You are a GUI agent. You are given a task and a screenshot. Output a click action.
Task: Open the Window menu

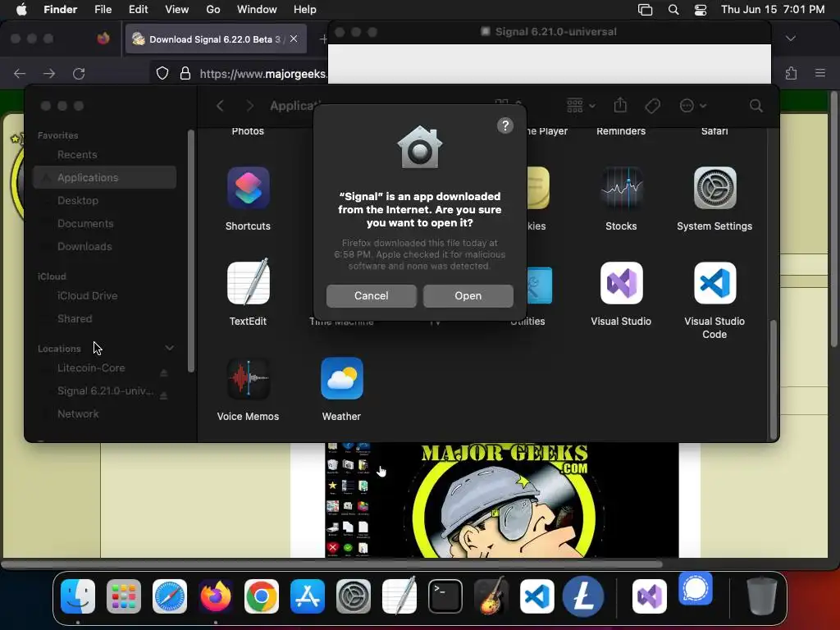pos(257,10)
